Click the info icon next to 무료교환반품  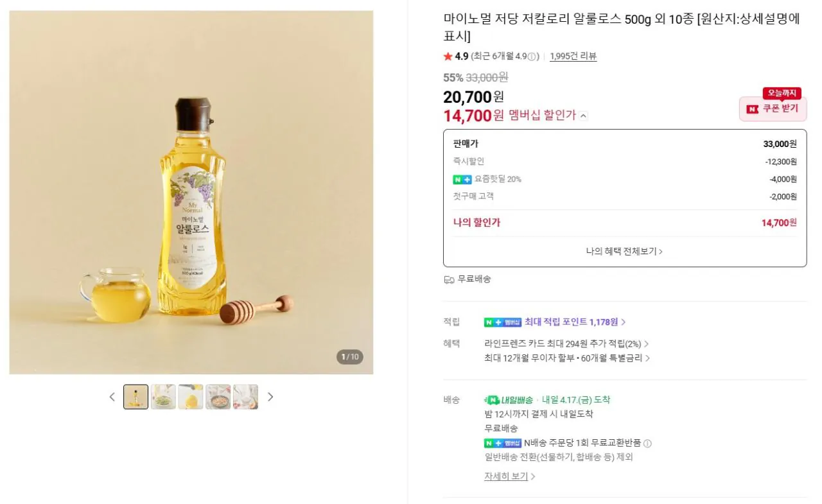647,443
